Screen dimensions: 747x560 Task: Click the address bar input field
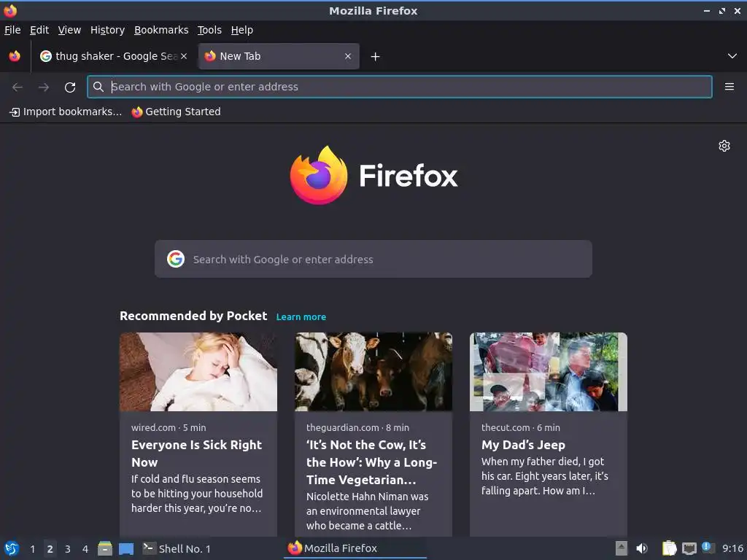coord(399,87)
